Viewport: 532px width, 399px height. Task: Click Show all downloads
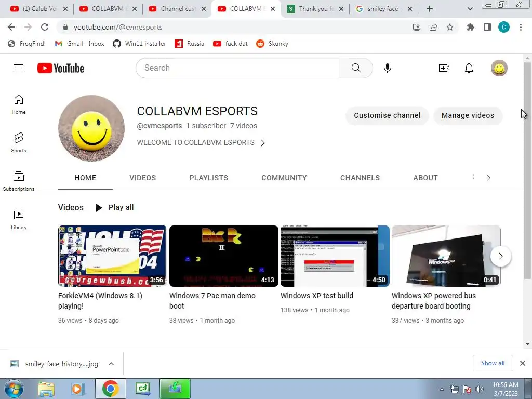pos(493,363)
